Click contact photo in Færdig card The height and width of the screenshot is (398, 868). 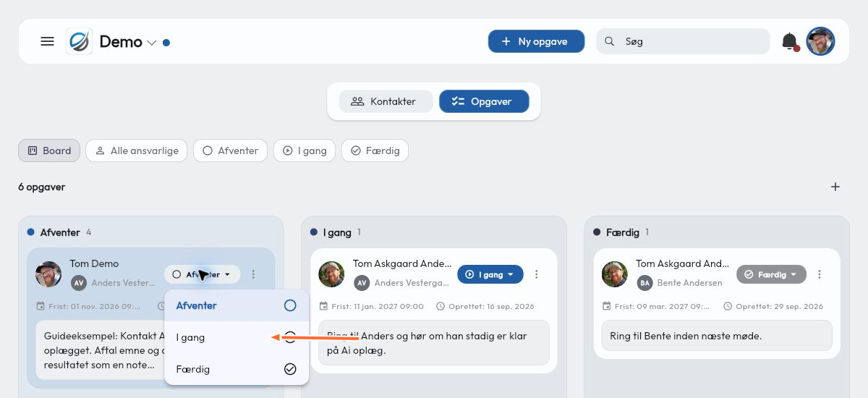pyautogui.click(x=614, y=274)
